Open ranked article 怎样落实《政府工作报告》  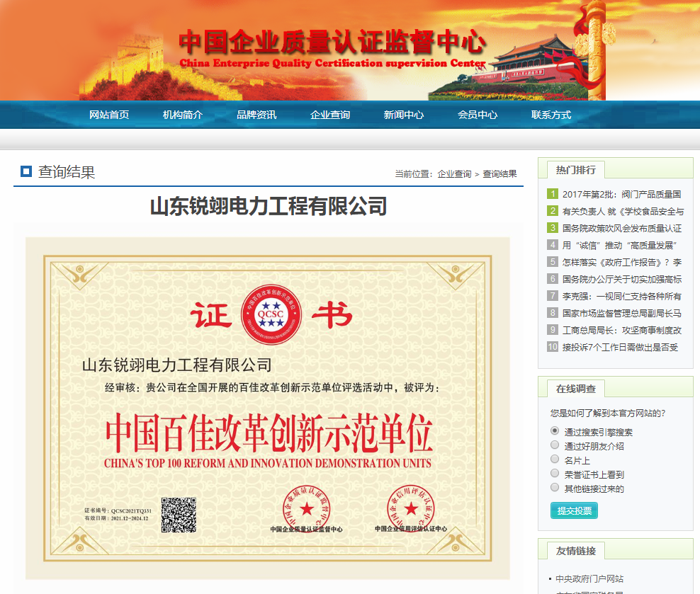click(x=622, y=262)
